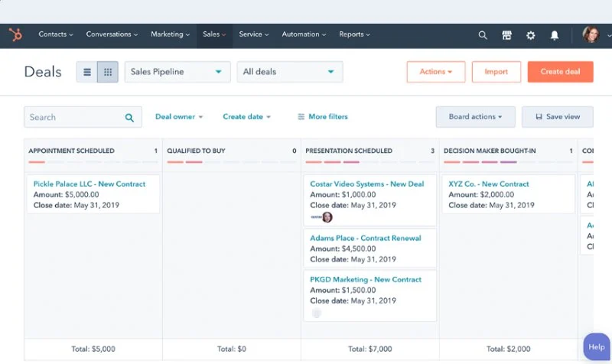
Task: Click the filter lines icon beside More filters
Action: coord(301,117)
